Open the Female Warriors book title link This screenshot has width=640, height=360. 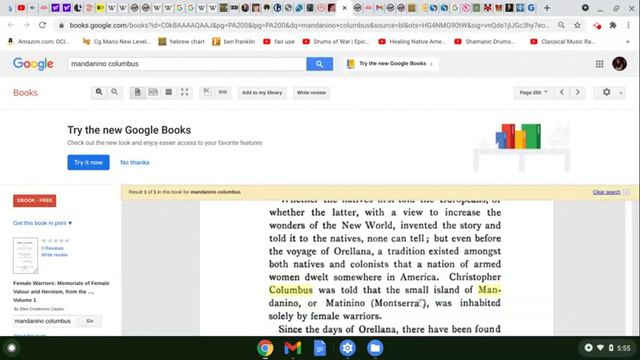click(x=61, y=291)
